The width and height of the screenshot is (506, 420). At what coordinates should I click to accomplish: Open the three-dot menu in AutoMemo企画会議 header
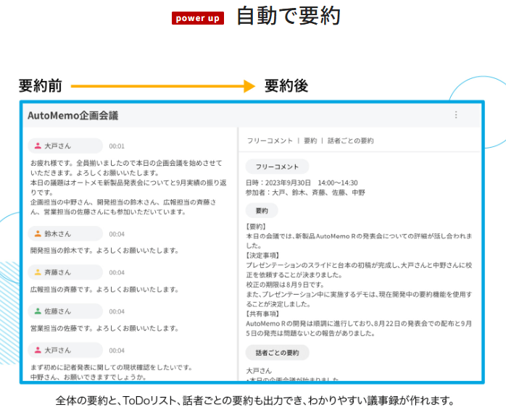[x=456, y=114]
